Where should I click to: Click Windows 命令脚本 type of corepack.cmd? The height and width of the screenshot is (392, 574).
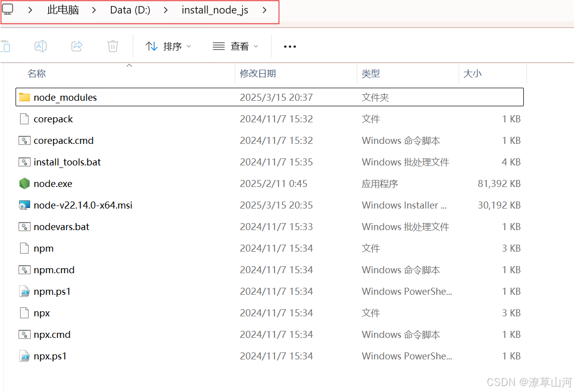click(x=401, y=141)
